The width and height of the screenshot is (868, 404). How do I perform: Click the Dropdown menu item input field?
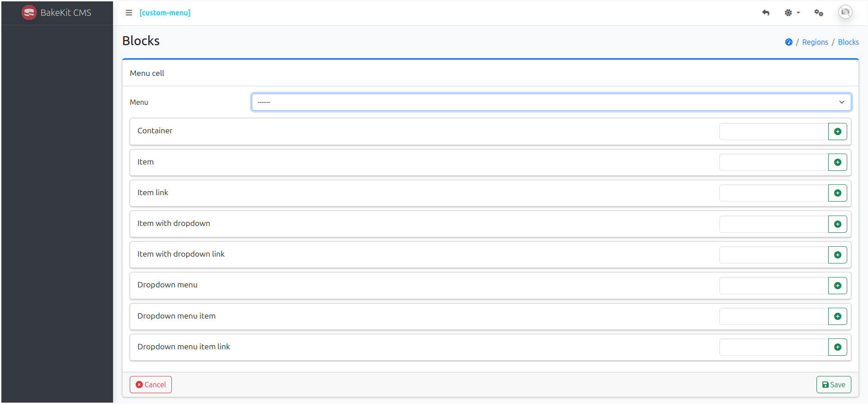tap(774, 316)
